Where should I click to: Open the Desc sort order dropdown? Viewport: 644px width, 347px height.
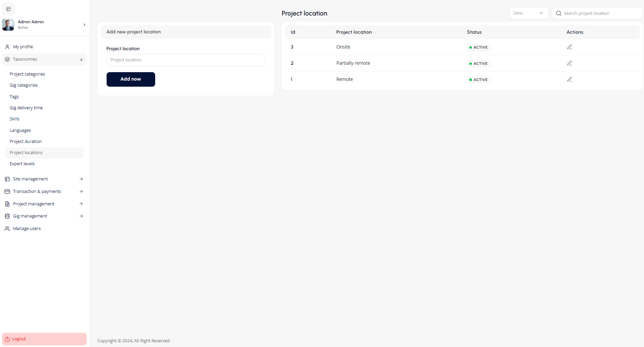pos(528,13)
